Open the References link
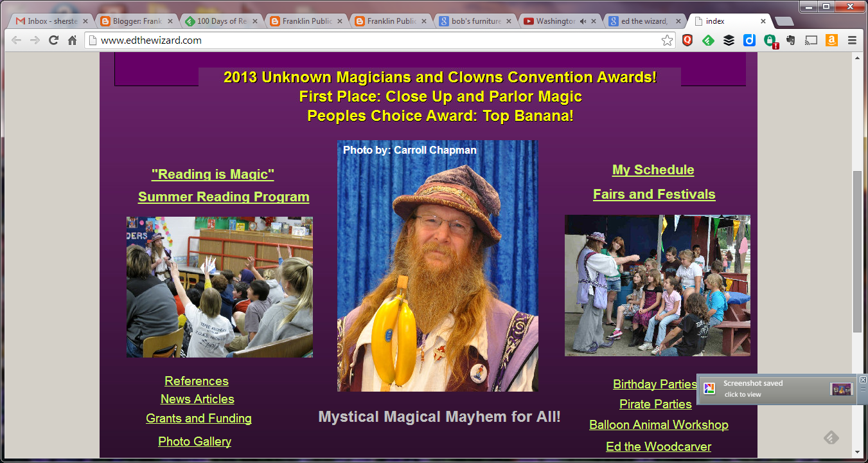Viewport: 868px width, 463px height. click(196, 381)
